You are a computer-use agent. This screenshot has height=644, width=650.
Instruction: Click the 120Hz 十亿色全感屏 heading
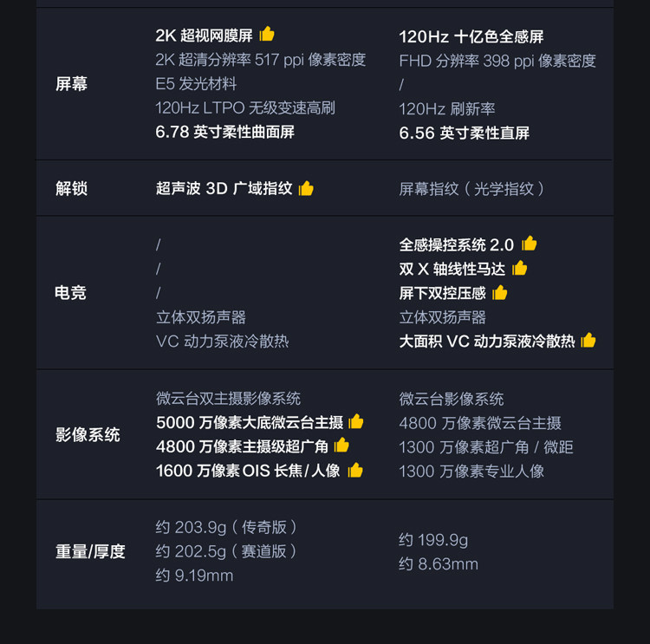471,36
